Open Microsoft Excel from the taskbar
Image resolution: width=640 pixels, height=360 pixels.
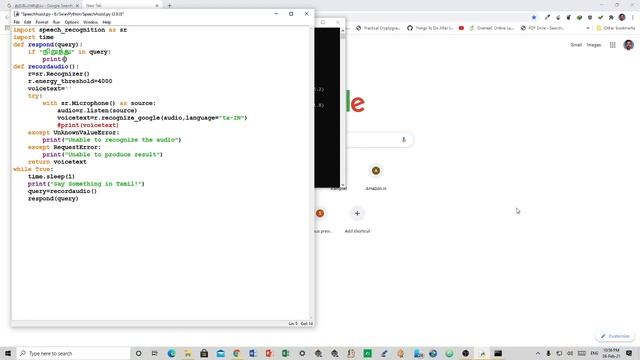click(x=285, y=353)
